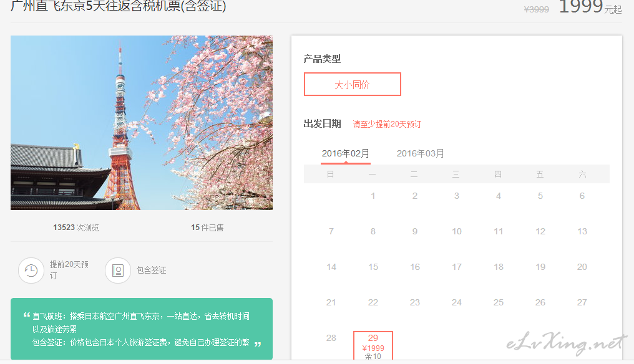Click the 1999 元起 price
The width and height of the screenshot is (634, 364).
coord(590,7)
